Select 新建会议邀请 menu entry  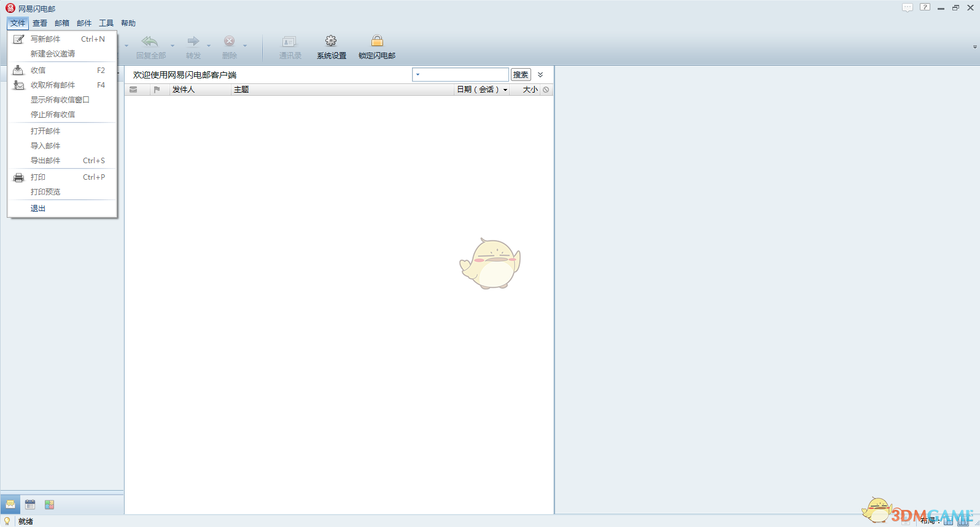[62, 54]
